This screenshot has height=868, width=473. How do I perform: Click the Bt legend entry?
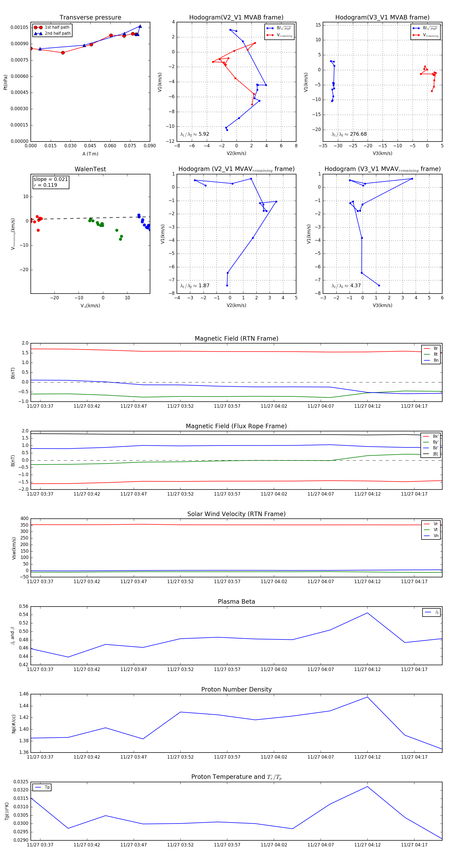coord(431,354)
